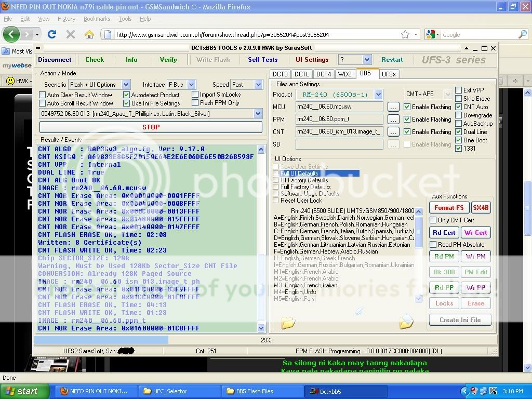Expand the Google search engine dropdown arrow

tap(437, 35)
